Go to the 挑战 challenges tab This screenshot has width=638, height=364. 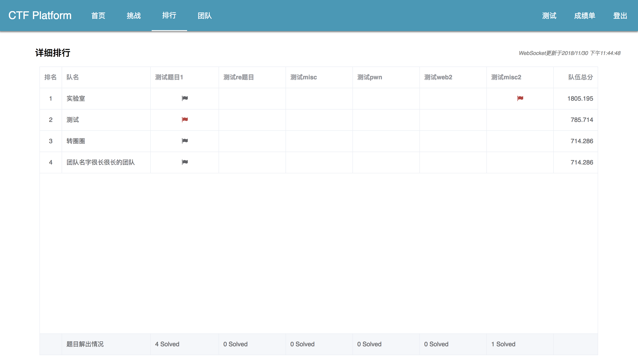pyautogui.click(x=134, y=16)
